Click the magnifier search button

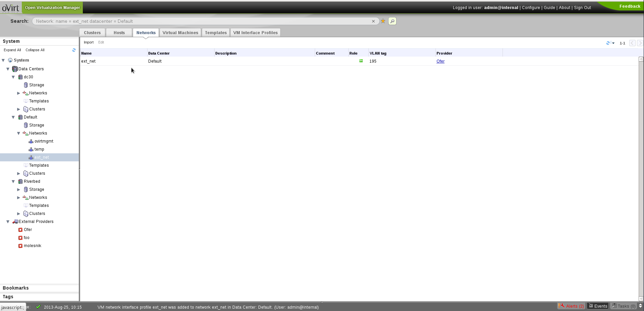[x=392, y=21]
